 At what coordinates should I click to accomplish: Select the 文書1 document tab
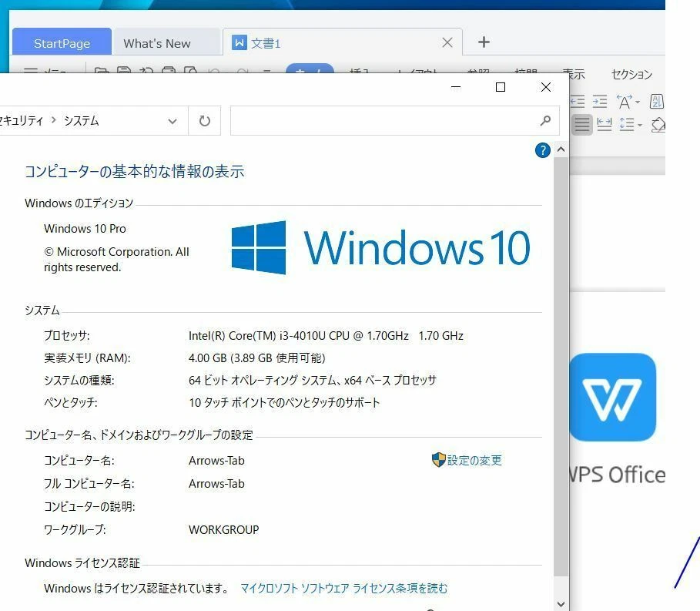[343, 43]
